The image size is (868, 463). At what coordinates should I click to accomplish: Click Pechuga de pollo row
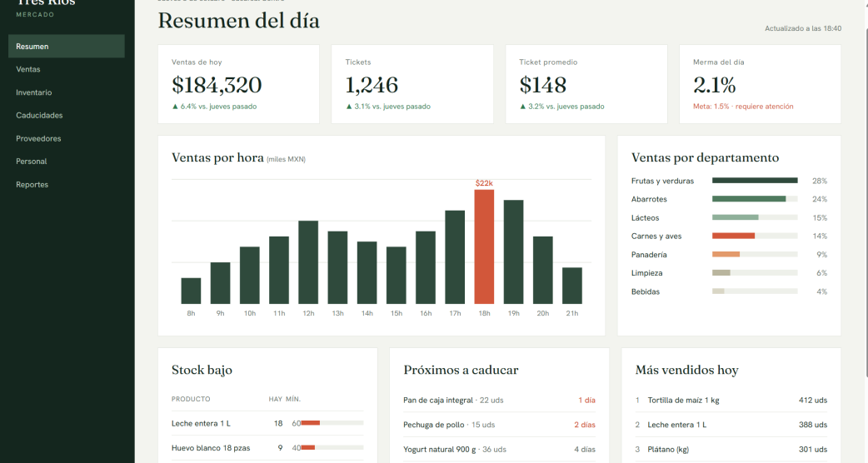pyautogui.click(x=499, y=425)
